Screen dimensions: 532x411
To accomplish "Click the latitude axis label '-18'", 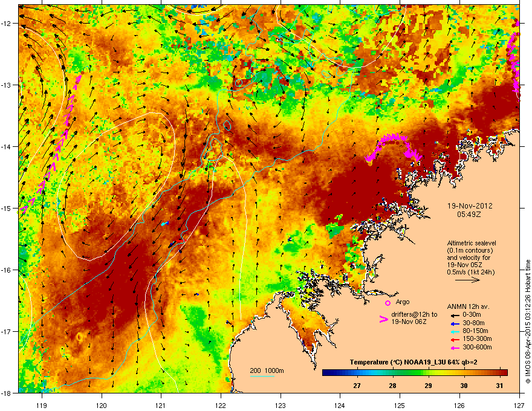I will tap(6, 393).
